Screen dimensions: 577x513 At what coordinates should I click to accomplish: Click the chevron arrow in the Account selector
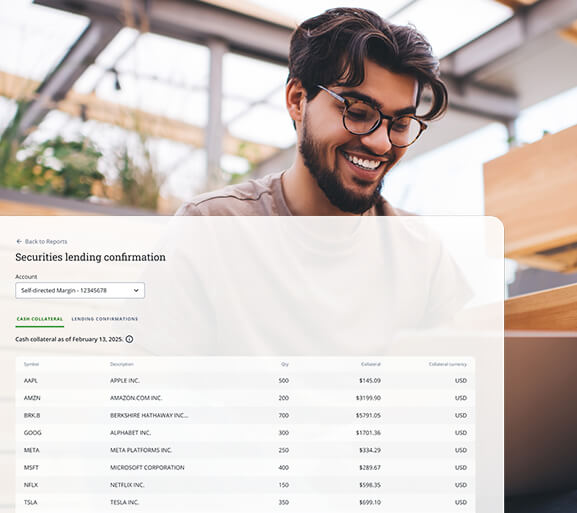click(x=136, y=290)
